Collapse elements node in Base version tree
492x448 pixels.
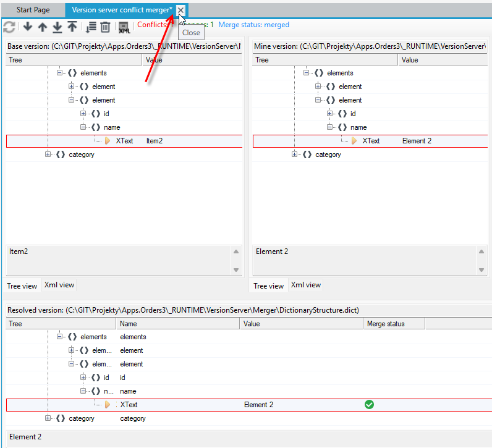click(x=59, y=72)
